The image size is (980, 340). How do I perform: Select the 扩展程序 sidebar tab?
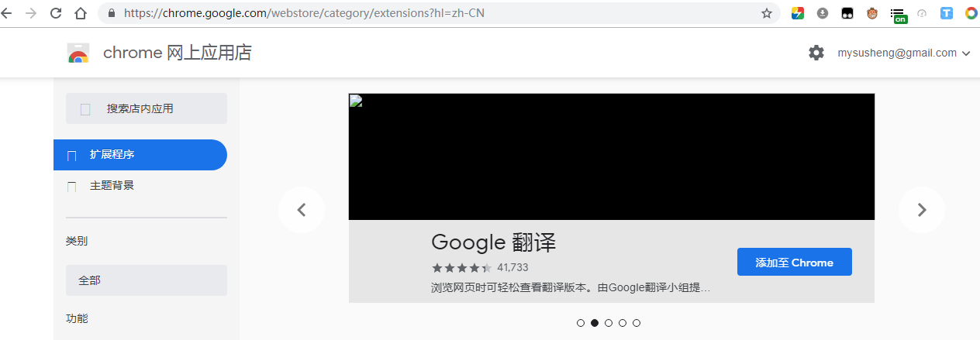tap(140, 155)
